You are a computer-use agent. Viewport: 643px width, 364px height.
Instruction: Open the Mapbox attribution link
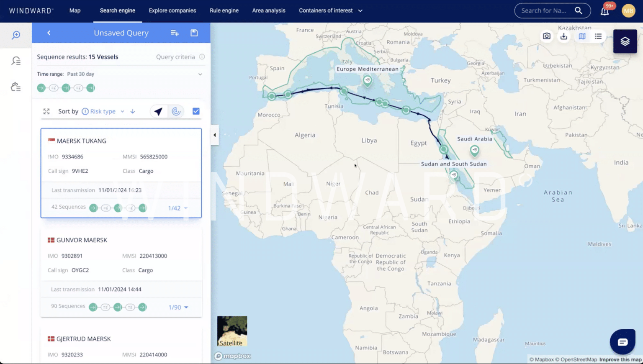pyautogui.click(x=542, y=359)
